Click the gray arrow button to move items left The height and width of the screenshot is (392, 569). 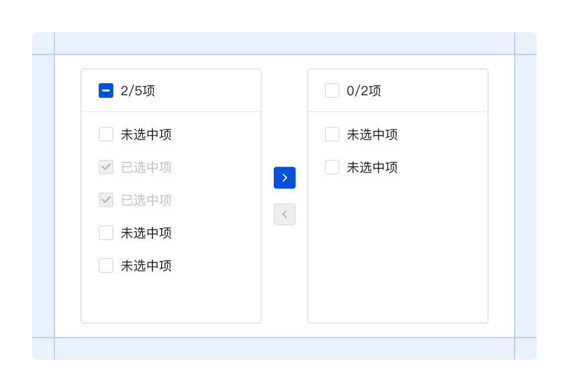tap(284, 214)
